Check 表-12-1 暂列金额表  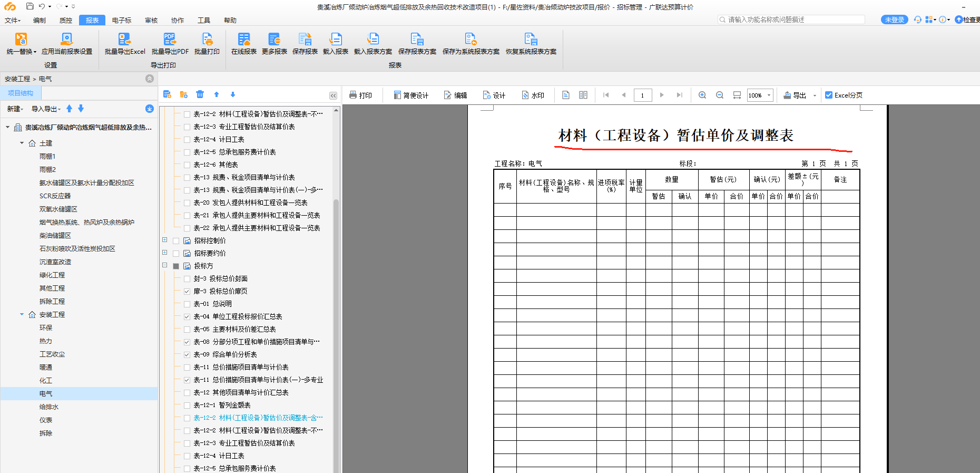pos(187,405)
